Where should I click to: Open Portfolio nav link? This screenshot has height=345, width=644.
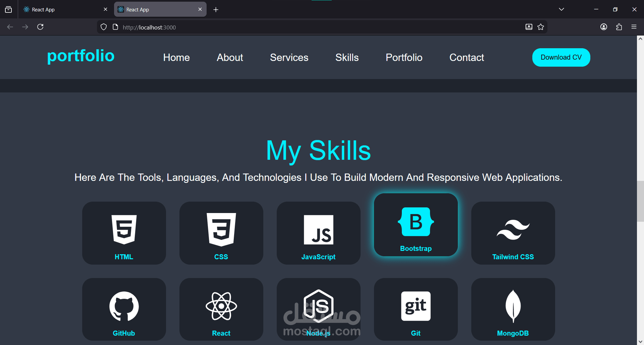[404, 58]
